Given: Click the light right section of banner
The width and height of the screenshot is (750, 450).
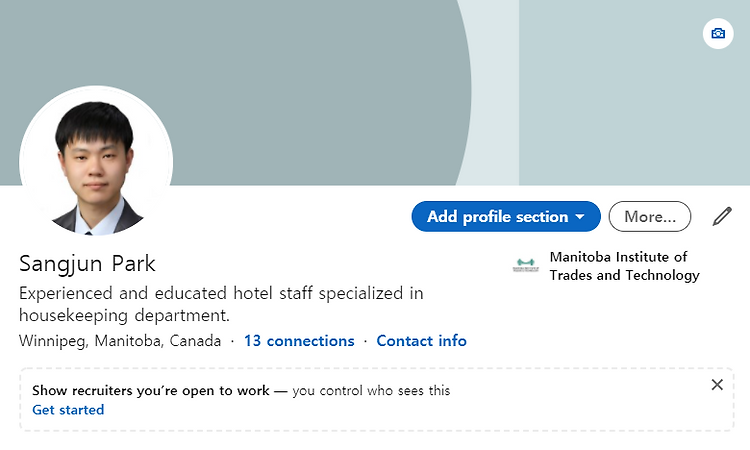Looking at the screenshot, I should point(634,92).
